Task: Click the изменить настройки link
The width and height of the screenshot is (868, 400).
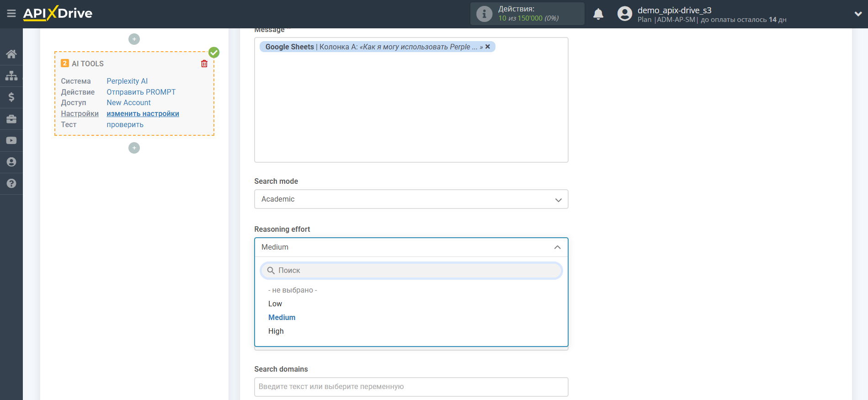Action: 143,114
